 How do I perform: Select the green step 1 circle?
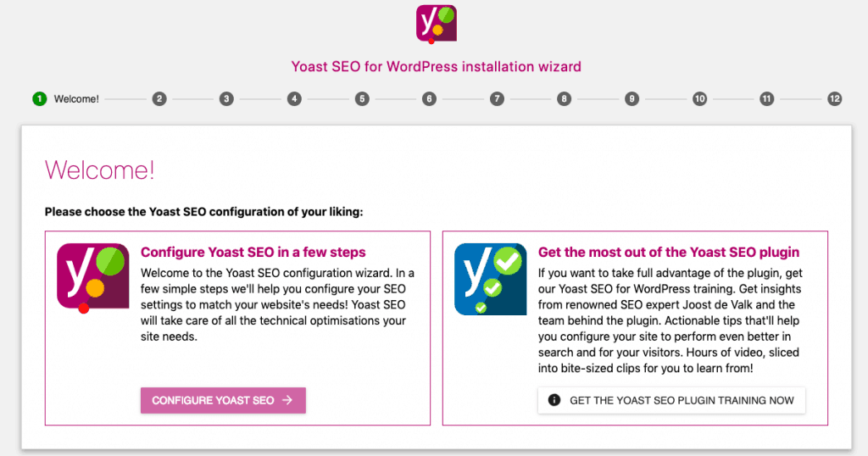[40, 99]
